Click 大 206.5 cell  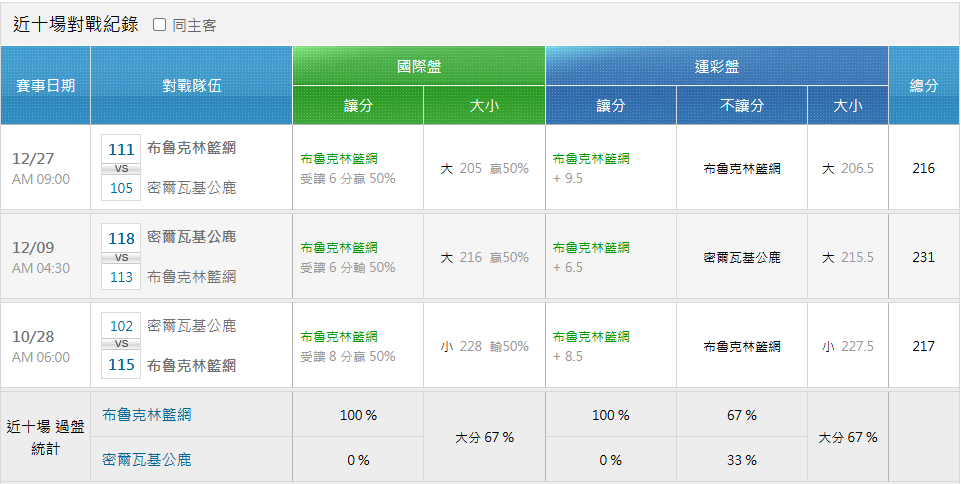848,168
